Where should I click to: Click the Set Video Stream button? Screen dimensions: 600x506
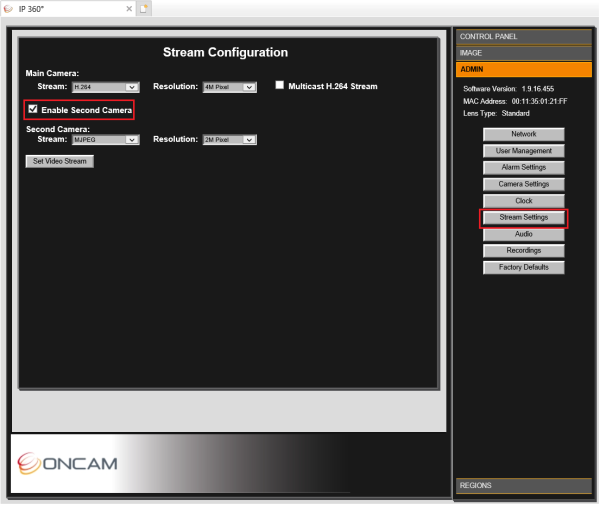click(60, 162)
